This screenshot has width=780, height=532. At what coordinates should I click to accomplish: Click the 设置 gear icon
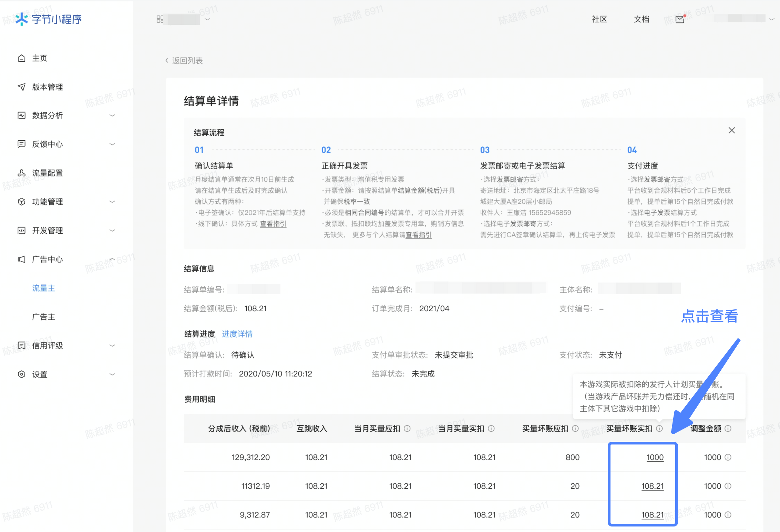click(x=21, y=374)
